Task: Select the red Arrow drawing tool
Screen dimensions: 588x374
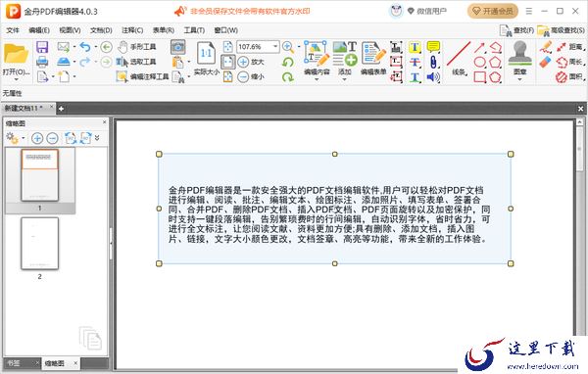Action: click(479, 47)
